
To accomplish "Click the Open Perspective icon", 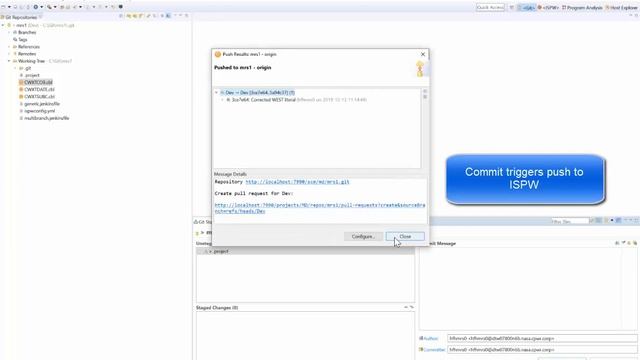I will tap(511, 7).
